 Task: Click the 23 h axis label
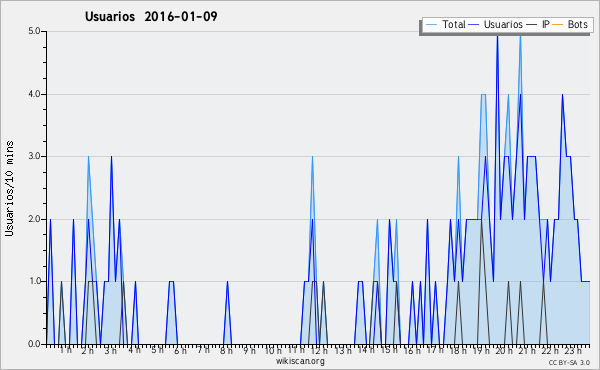(573, 350)
